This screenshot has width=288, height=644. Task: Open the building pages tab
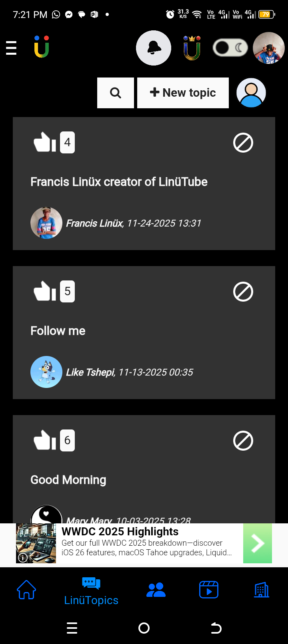pos(262,590)
